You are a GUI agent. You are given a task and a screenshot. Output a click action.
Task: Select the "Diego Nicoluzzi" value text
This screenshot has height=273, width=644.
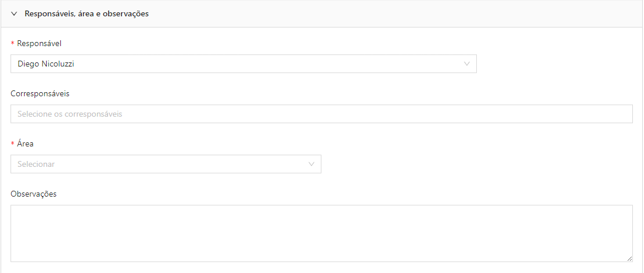(46, 64)
